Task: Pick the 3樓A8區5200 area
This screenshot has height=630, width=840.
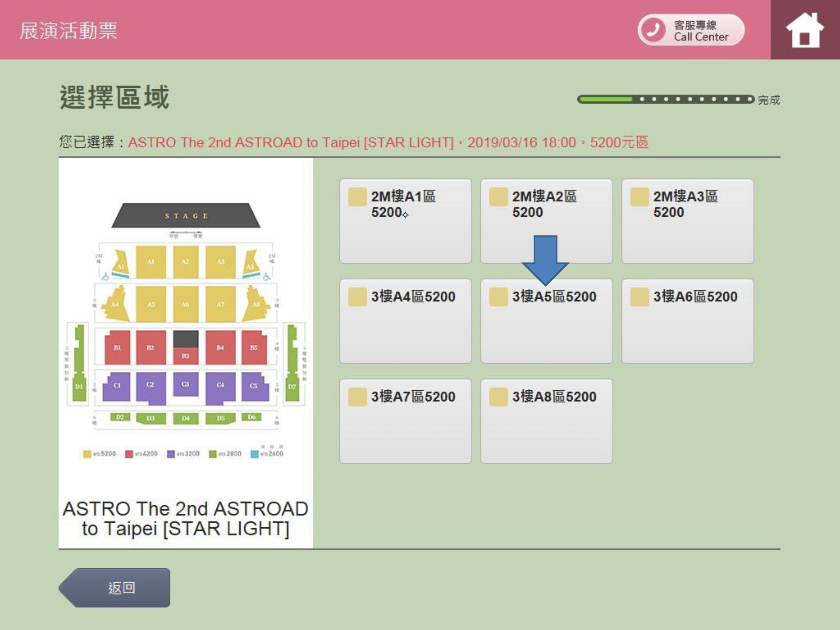Action: 546,421
